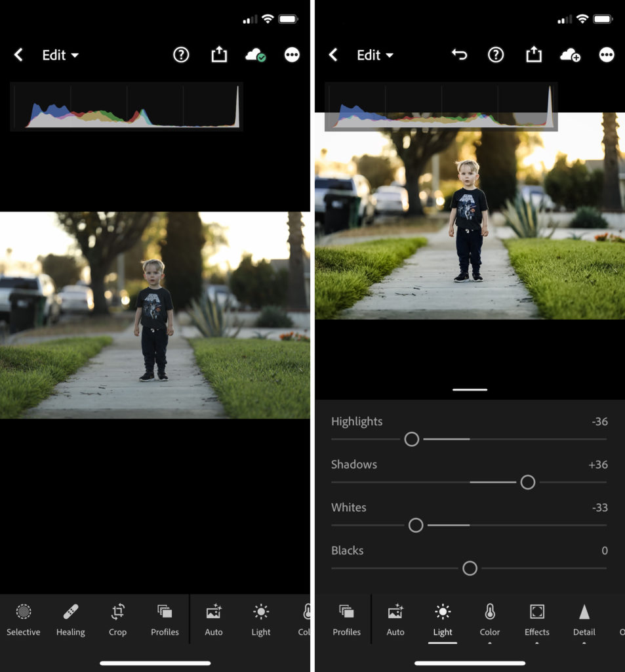Screen dimensions: 625x672
Task: Tap the Undo arrow
Action: pos(459,55)
